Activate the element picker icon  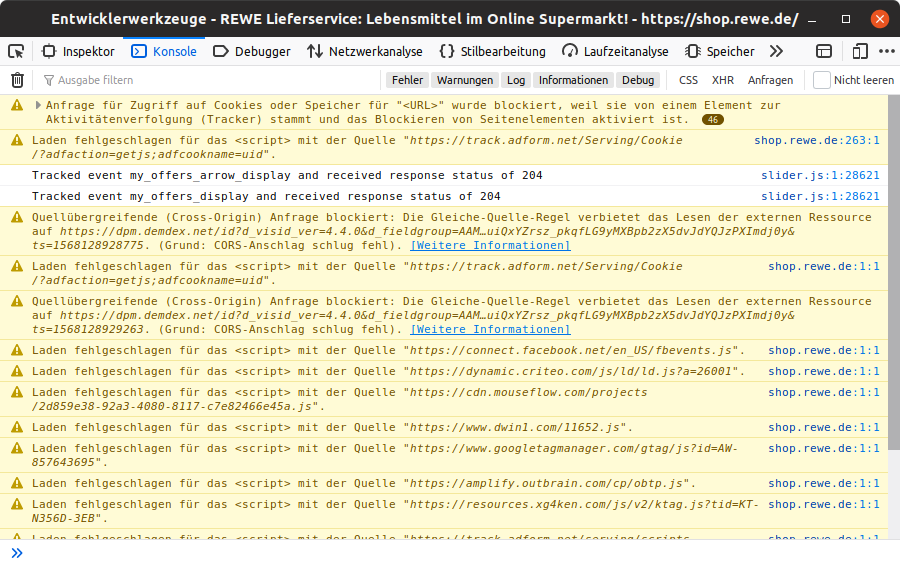(x=16, y=52)
